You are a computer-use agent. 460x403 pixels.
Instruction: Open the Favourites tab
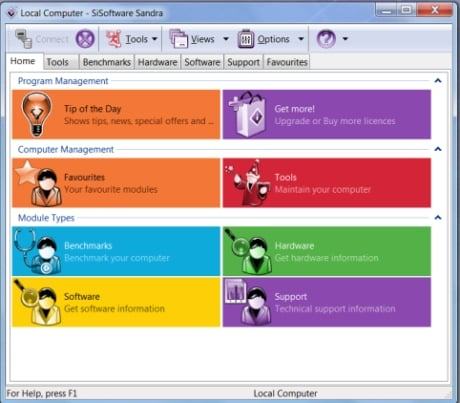coord(287,62)
